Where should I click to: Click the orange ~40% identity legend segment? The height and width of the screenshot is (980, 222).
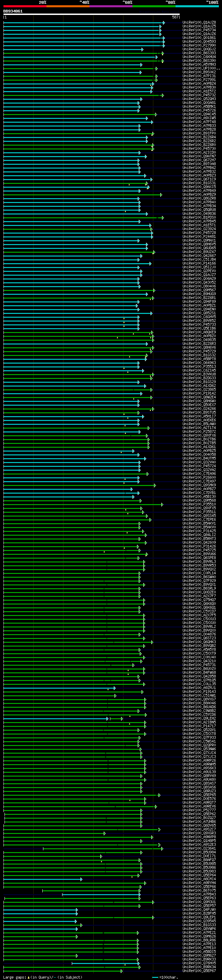click(68, 6)
